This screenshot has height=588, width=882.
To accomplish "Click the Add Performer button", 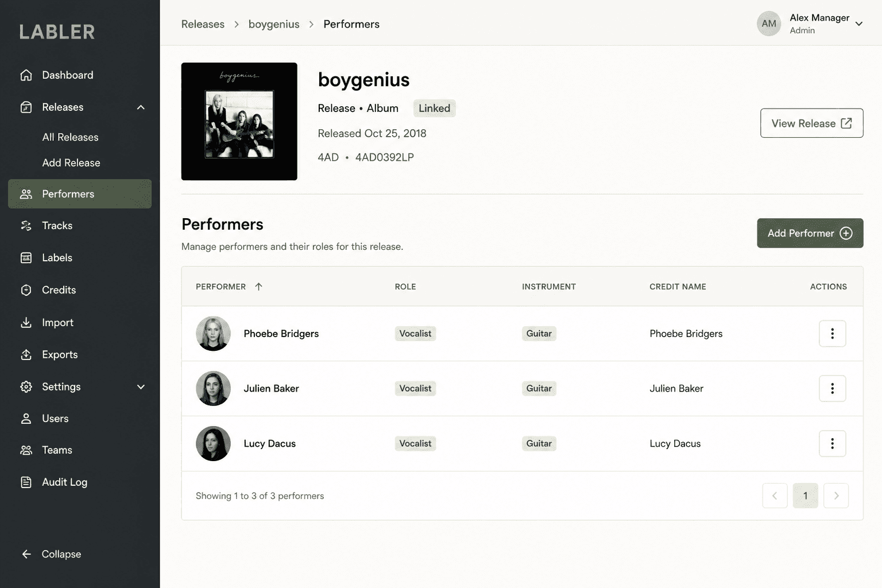I will point(810,233).
